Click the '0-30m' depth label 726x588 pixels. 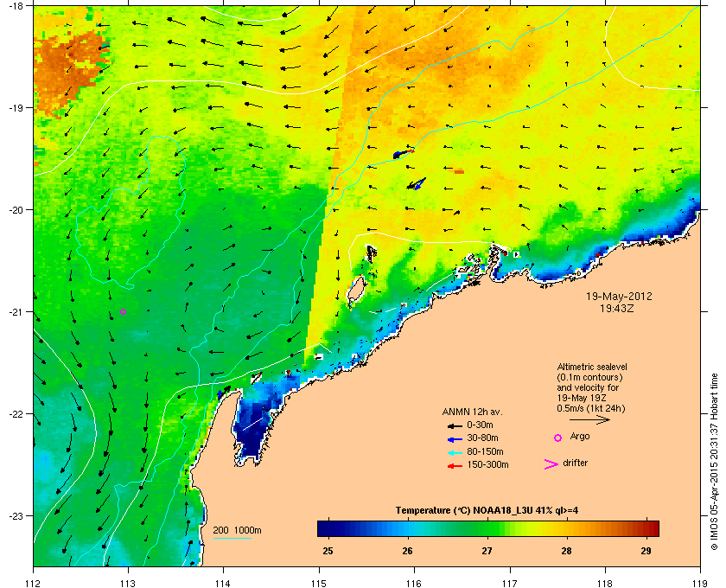click(x=480, y=425)
